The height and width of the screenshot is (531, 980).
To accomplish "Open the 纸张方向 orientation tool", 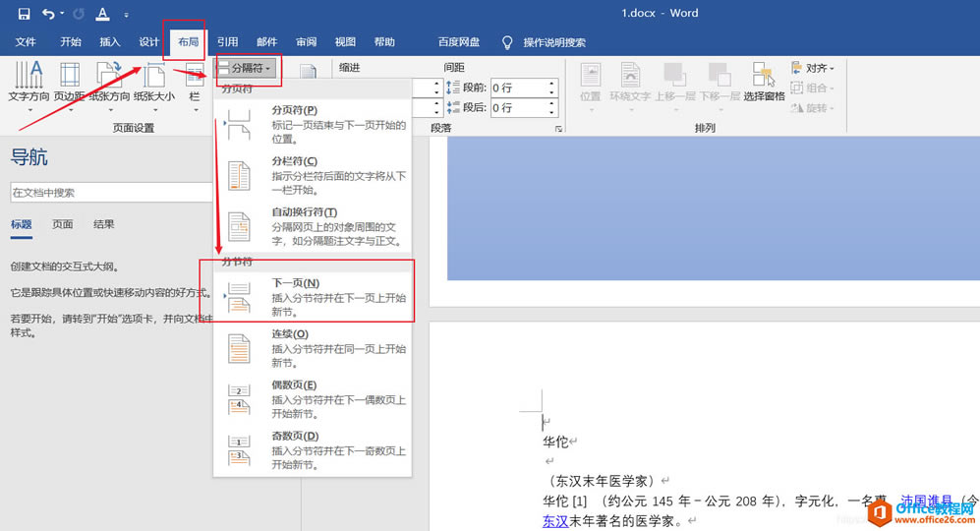I will [110, 86].
